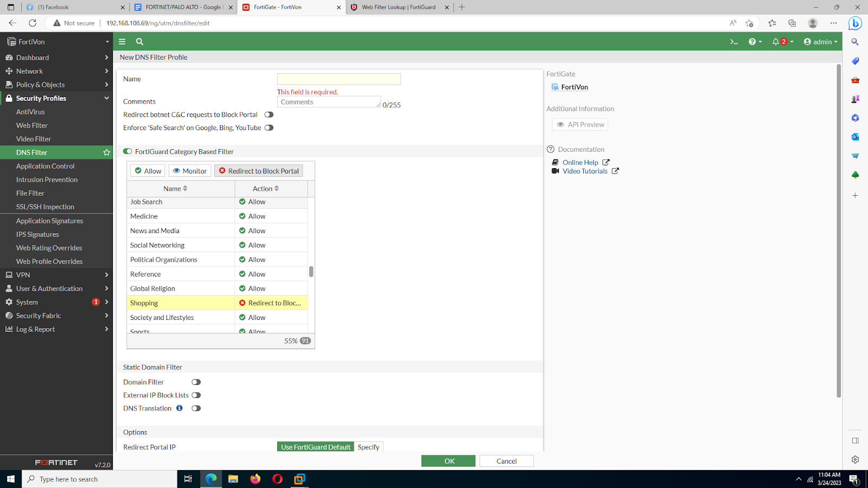This screenshot has width=868, height=488.
Task: Expand Policy & Objects menu
Action: [56, 85]
